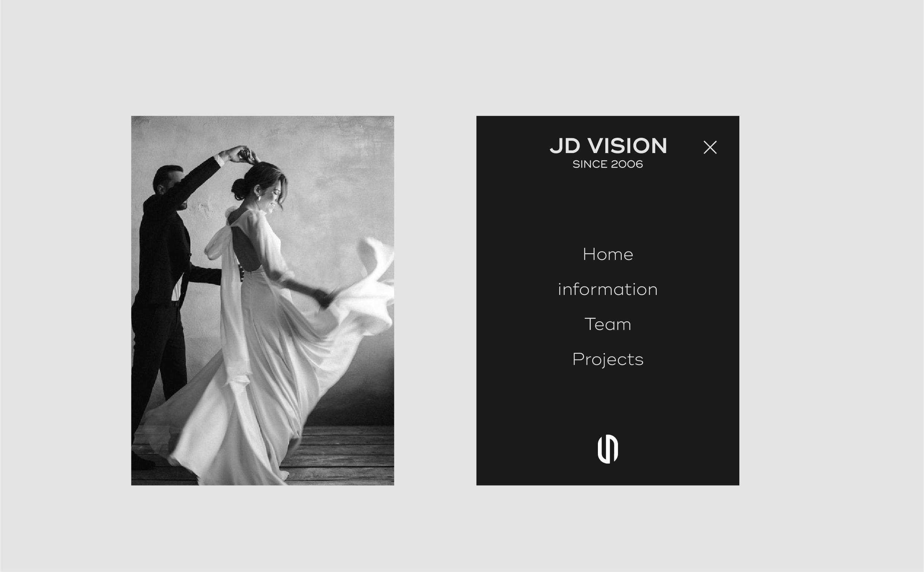Click the monogram logo at panel bottom
This screenshot has width=924, height=572.
click(608, 449)
